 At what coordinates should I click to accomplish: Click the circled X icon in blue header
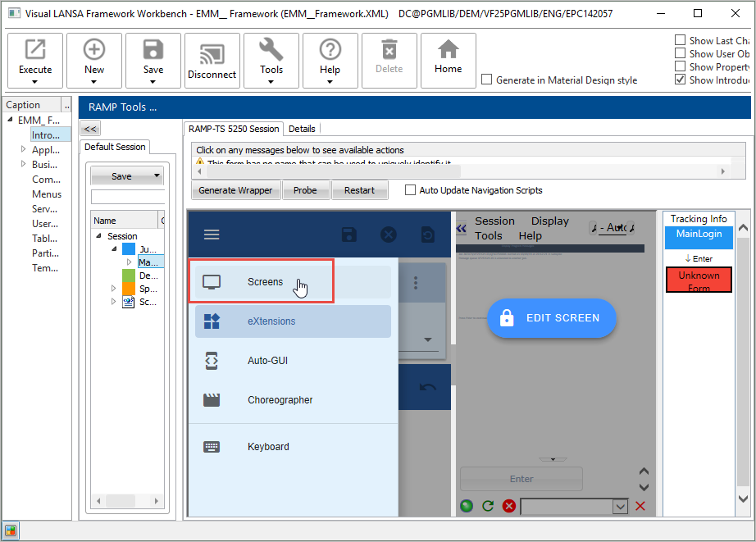tap(389, 235)
